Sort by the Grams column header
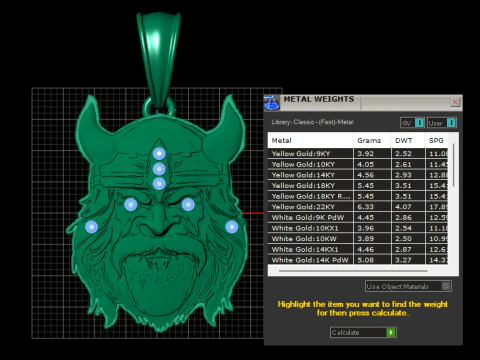 (x=372, y=140)
